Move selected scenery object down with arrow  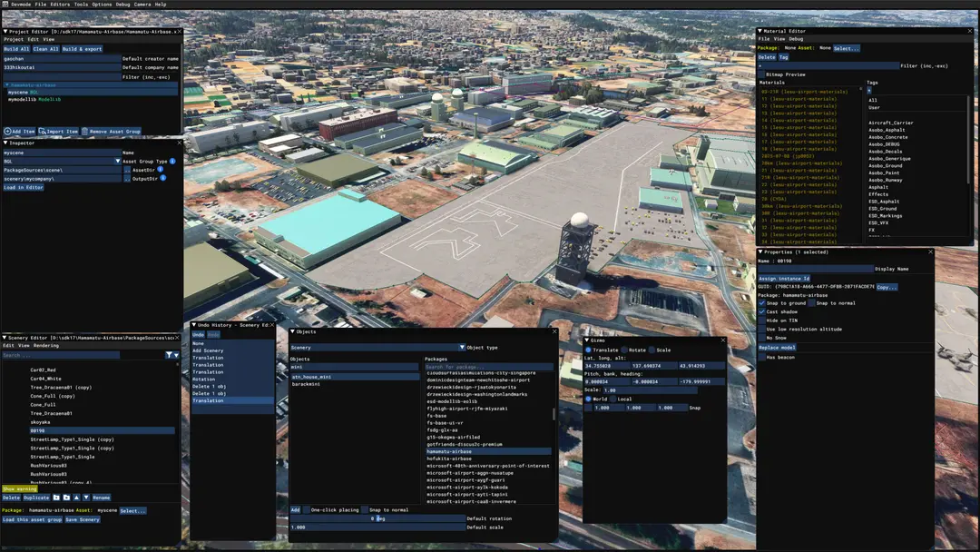click(86, 498)
